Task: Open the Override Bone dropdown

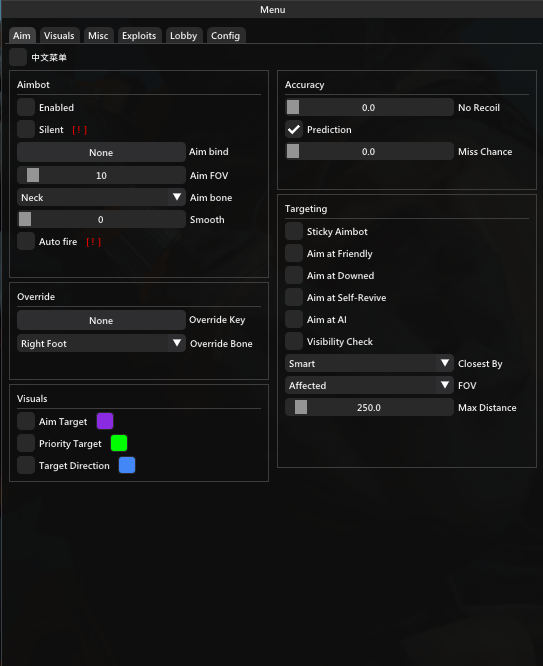Action: (101, 343)
